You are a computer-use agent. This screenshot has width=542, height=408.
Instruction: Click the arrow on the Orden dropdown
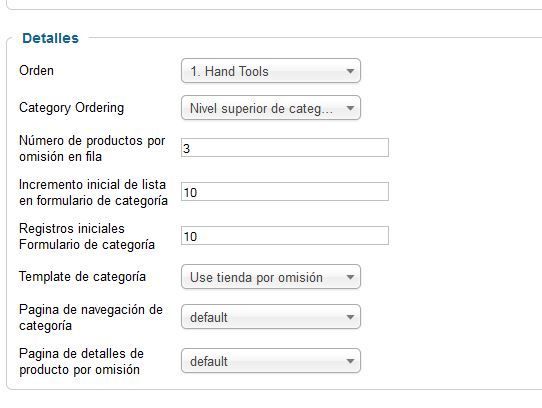pyautogui.click(x=350, y=71)
